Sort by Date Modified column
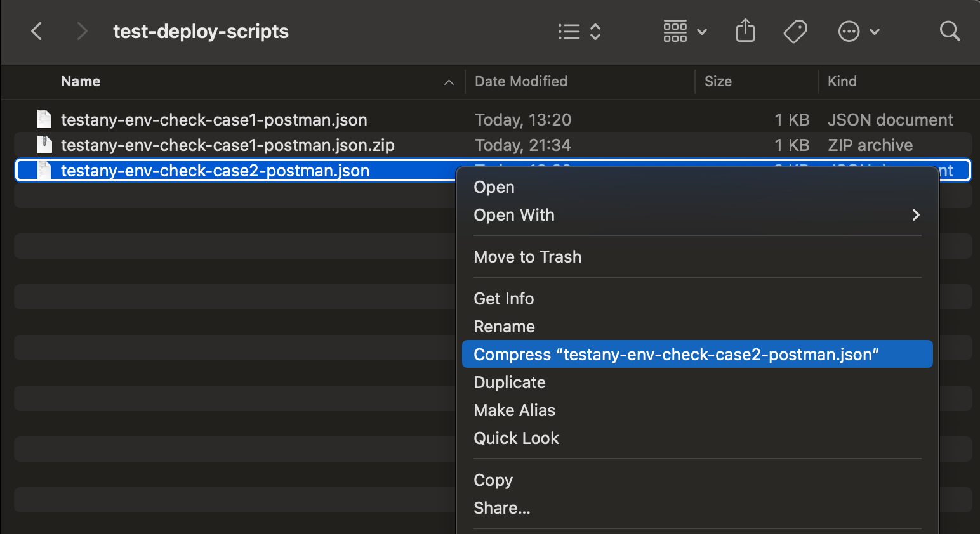The height and width of the screenshot is (534, 980). (521, 81)
